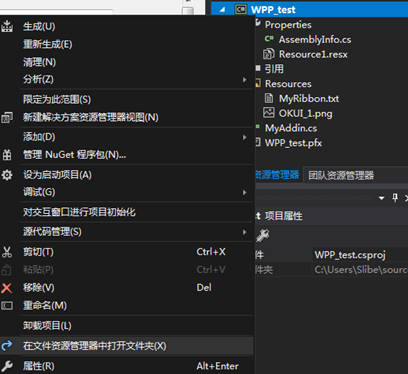Click the rename icon beside 重命名(M)
Image resolution: width=408 pixels, height=374 pixels.
pos(7,306)
